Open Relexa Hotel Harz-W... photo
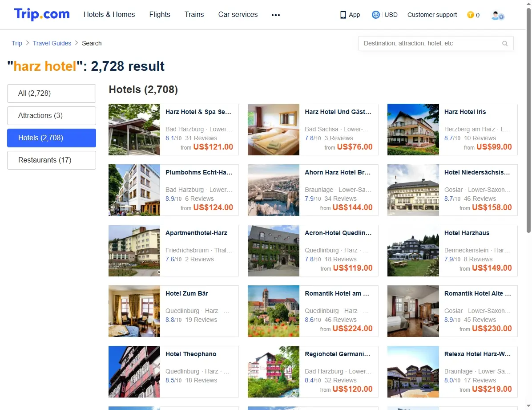This screenshot has width=532, height=410. [x=413, y=372]
